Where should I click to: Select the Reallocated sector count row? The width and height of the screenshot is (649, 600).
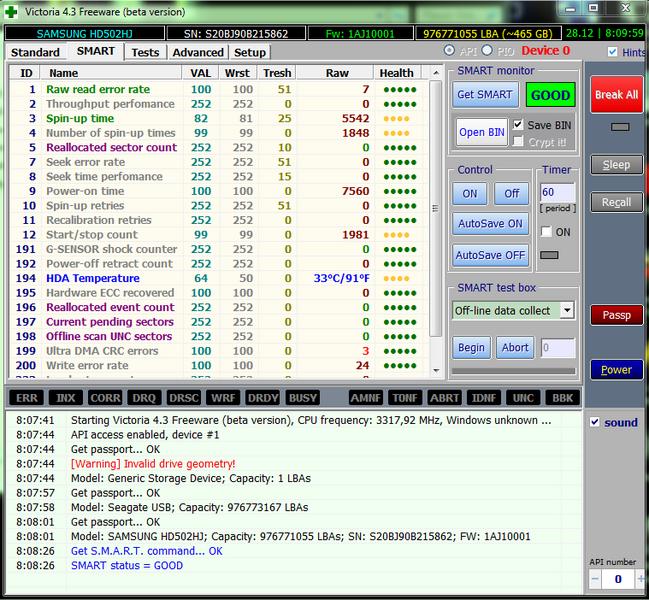[x=219, y=147]
